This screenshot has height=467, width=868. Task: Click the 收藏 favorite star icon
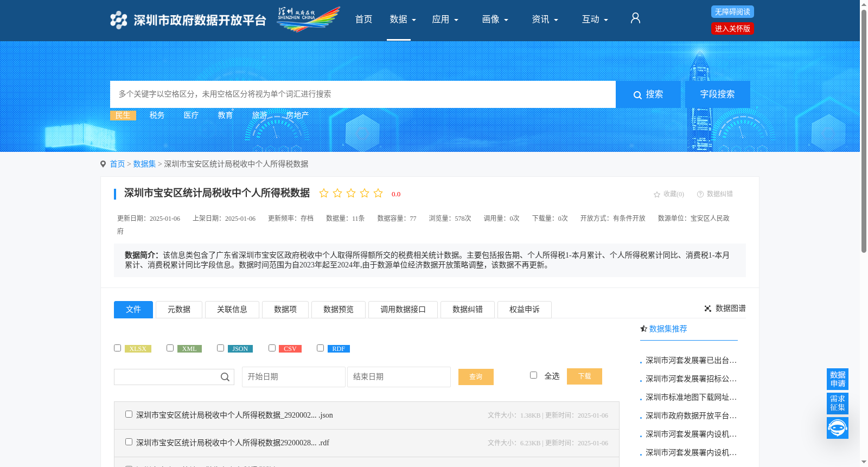coord(657,194)
